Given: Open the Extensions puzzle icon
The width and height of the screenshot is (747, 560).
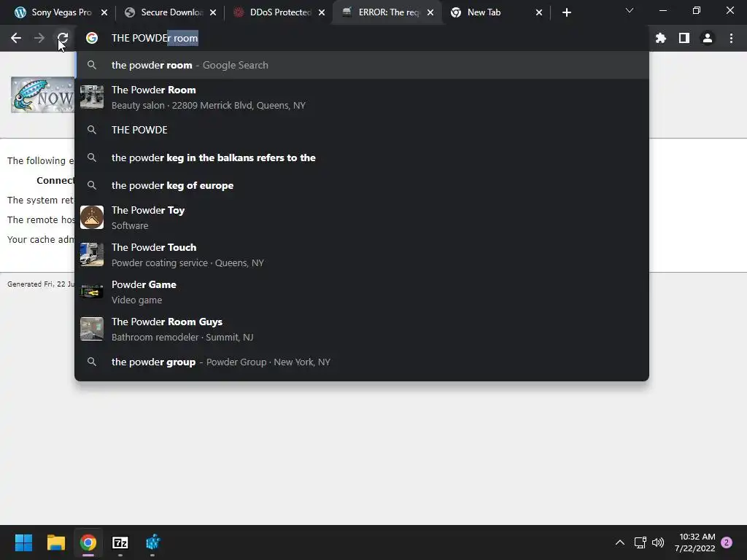Looking at the screenshot, I should (x=661, y=38).
